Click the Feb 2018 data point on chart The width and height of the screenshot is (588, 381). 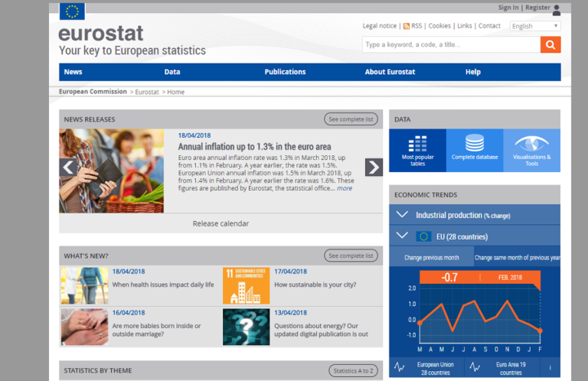540,331
